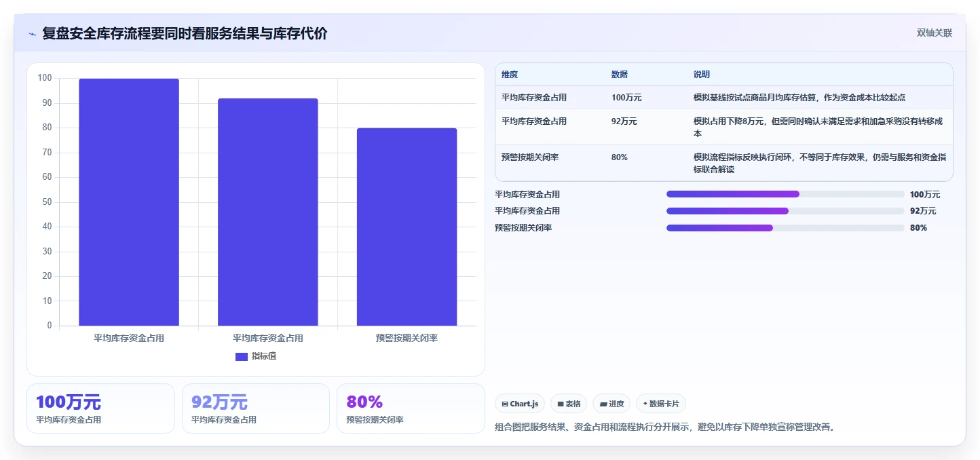Open the 92万元 summary card
The height and width of the screenshot is (460, 980).
[x=256, y=408]
